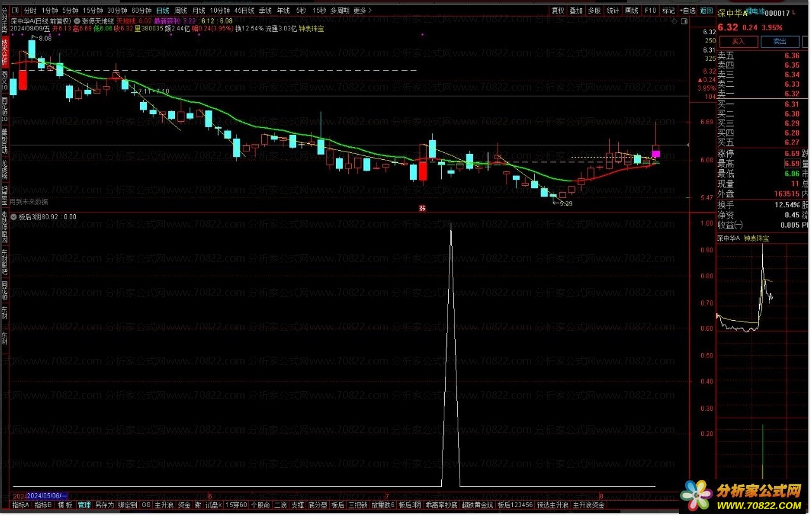This screenshot has width=812, height=516.
Task: Open the 叠加 overlay option
Action: (576, 11)
